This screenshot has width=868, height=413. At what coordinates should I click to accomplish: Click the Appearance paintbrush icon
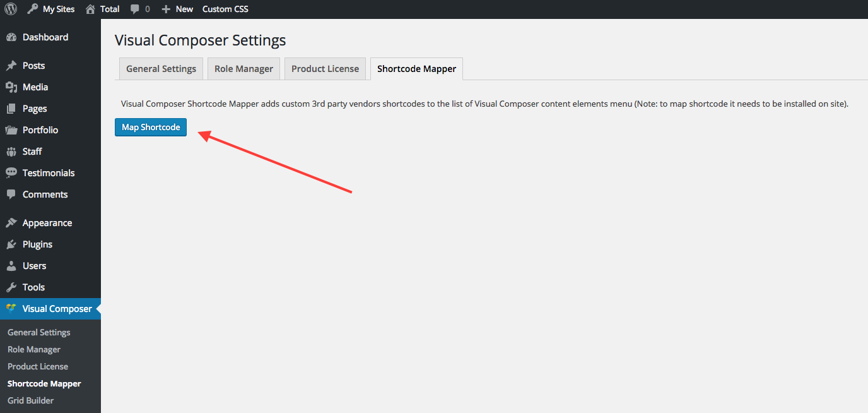coord(11,223)
